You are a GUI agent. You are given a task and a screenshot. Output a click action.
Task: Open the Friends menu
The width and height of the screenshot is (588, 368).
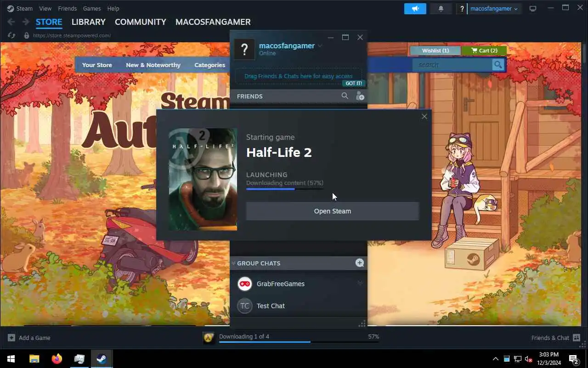click(67, 8)
